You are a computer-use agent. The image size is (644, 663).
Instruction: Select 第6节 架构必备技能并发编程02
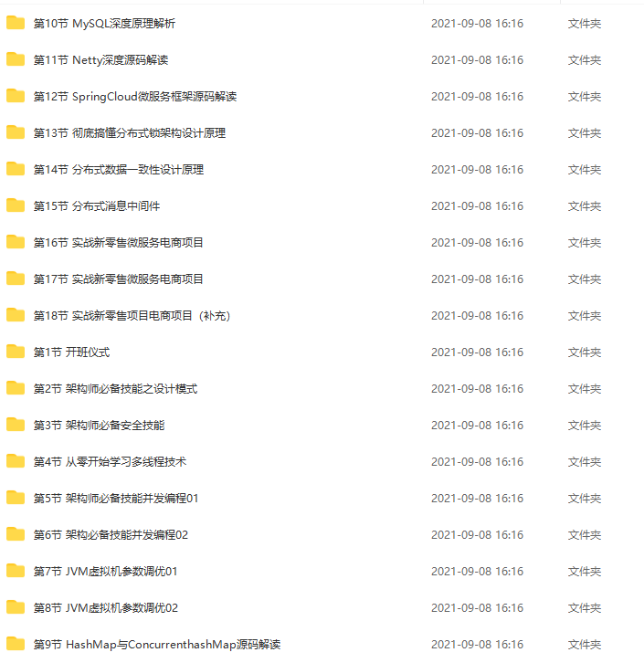click(x=111, y=535)
